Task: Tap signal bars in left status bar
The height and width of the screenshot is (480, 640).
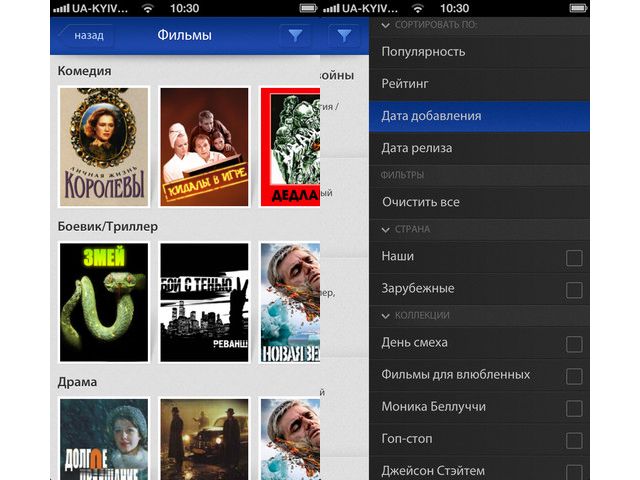Action: [x=61, y=9]
